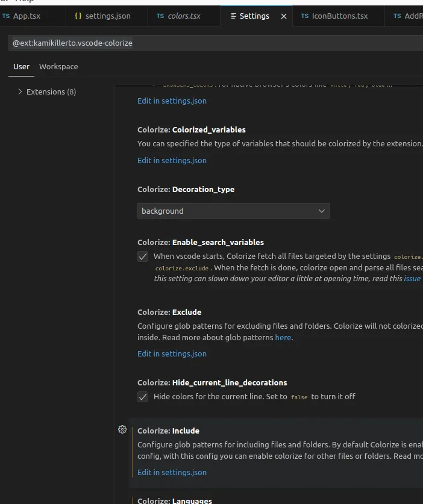The height and width of the screenshot is (504, 423).
Task: Click the braces icon on settings.json tab
Action: (78, 16)
